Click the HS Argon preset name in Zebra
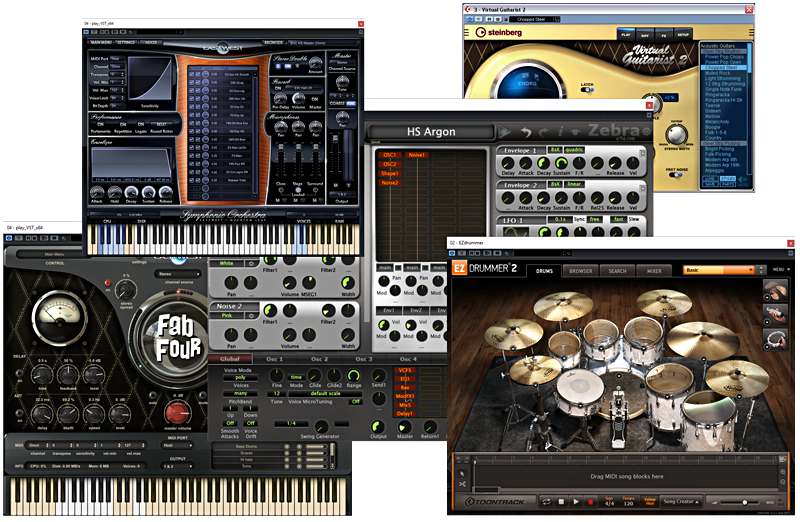800x522 pixels. 431,132
